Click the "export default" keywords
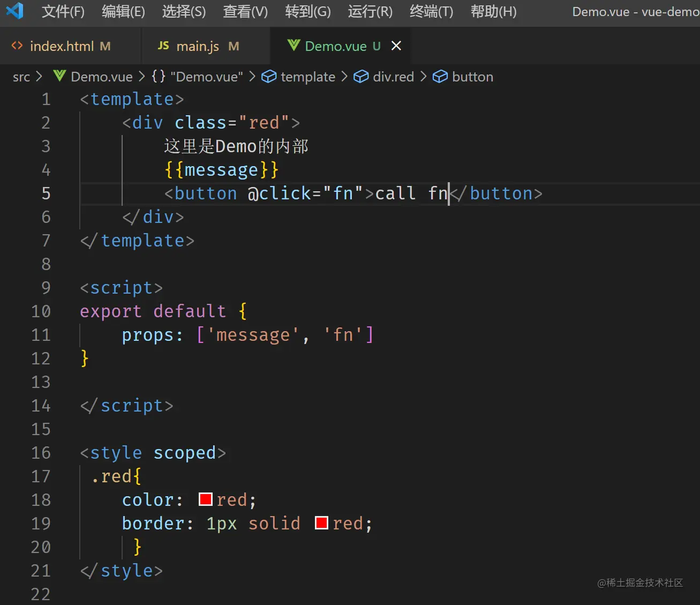700x605 pixels. (153, 311)
